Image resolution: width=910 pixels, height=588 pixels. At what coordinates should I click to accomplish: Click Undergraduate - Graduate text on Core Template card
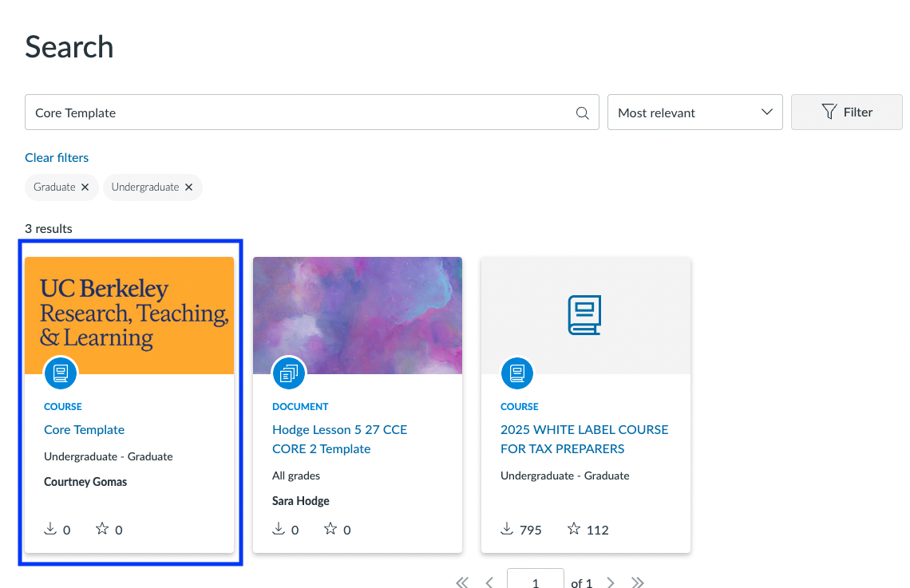tap(109, 457)
